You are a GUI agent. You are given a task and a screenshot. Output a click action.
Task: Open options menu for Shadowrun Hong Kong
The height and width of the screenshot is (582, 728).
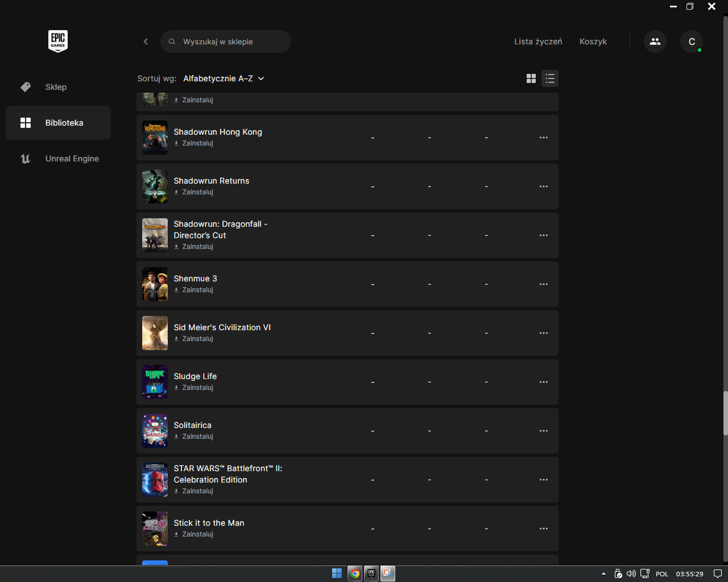click(544, 138)
